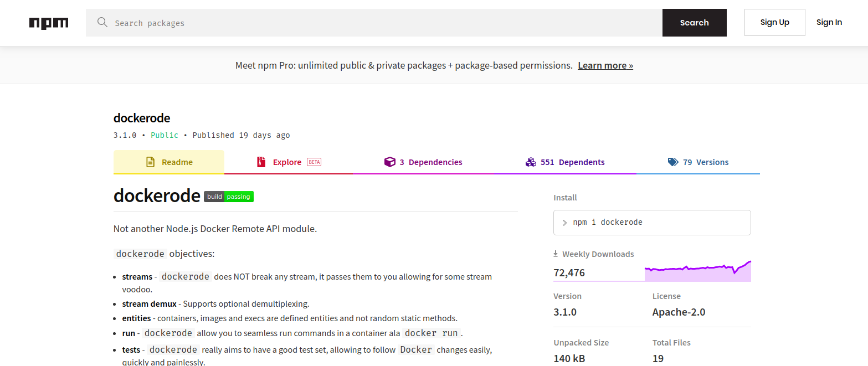The image size is (868, 366).
Task: Follow the Learn more link
Action: click(x=605, y=65)
